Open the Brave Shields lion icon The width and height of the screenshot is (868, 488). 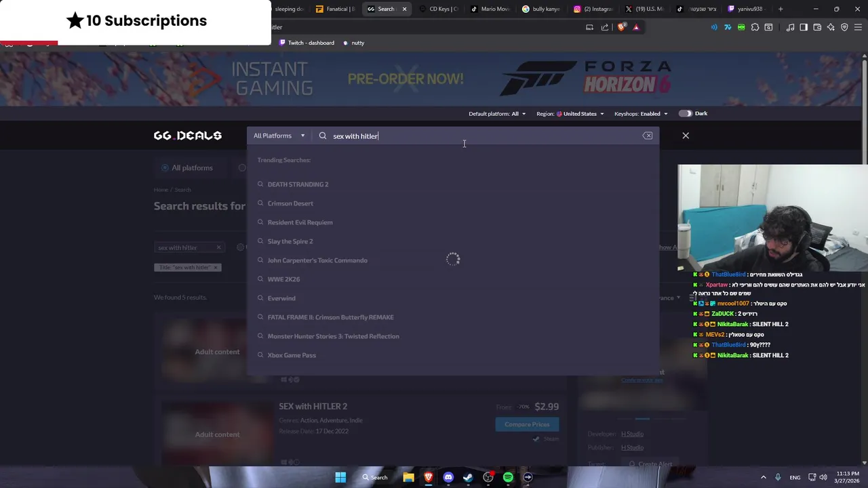[621, 27]
